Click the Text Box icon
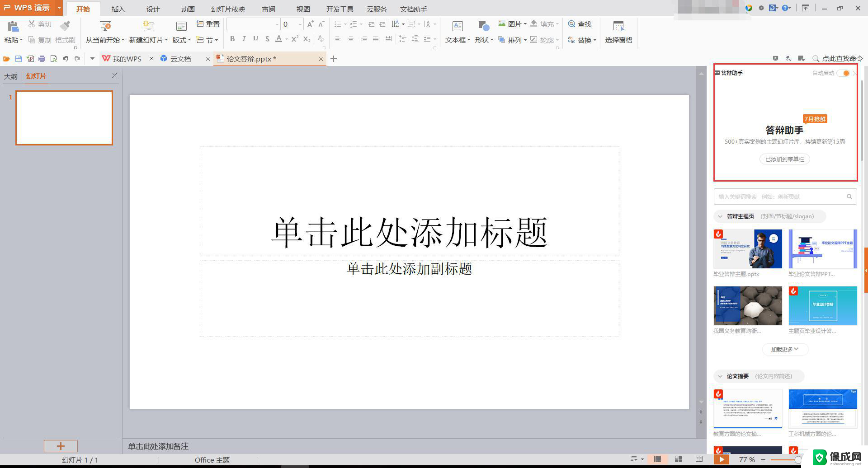The width and height of the screenshot is (868, 468). (x=458, y=26)
